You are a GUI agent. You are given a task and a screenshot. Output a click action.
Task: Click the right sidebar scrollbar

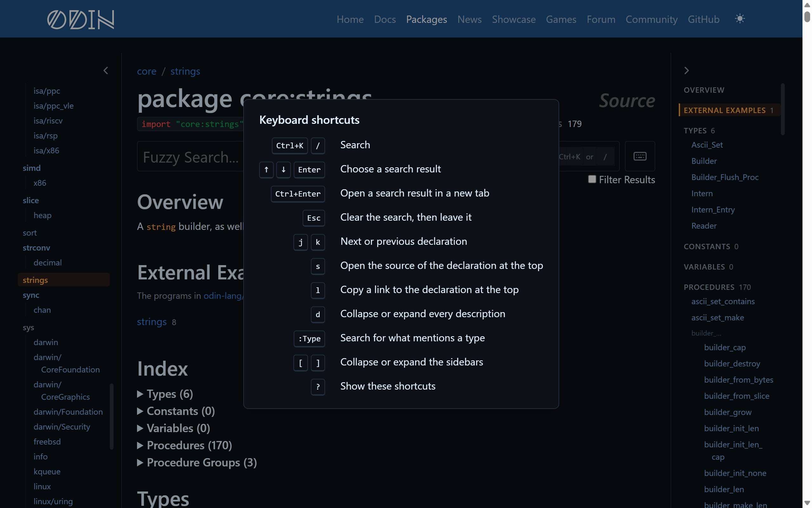tap(783, 109)
